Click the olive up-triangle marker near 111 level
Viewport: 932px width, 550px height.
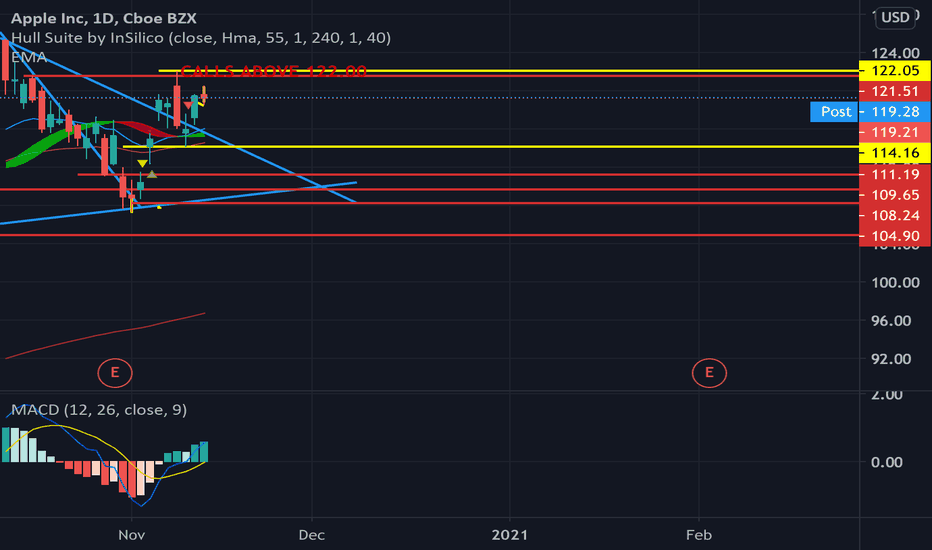[152, 174]
